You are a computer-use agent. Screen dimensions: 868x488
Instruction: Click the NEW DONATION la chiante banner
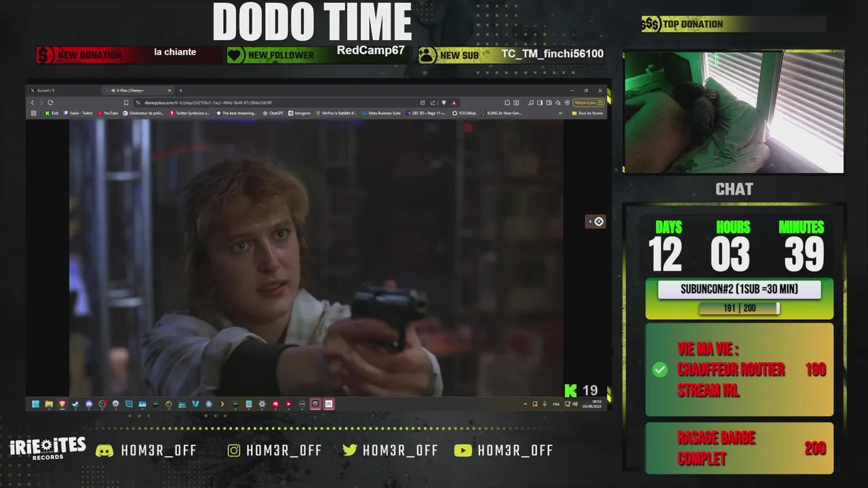(129, 55)
